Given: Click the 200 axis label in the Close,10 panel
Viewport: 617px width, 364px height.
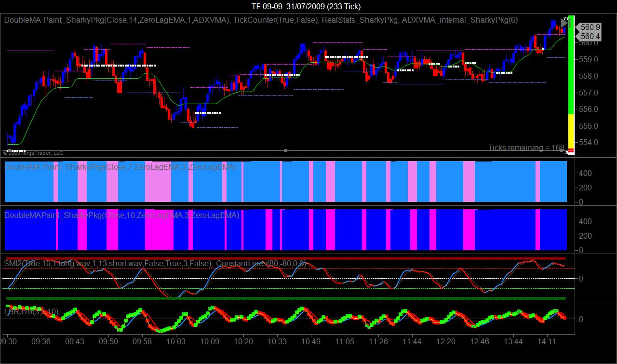Looking at the screenshot, I should (586, 236).
